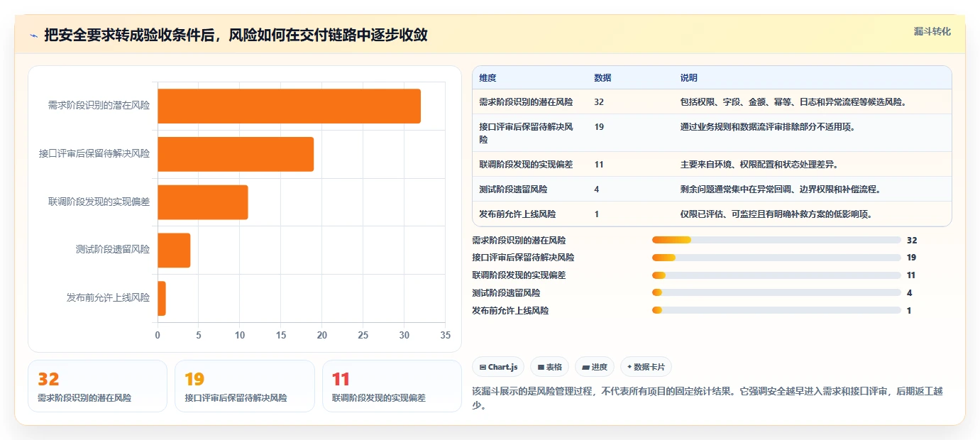
Task: Click the table data value 32
Action: click(x=599, y=101)
